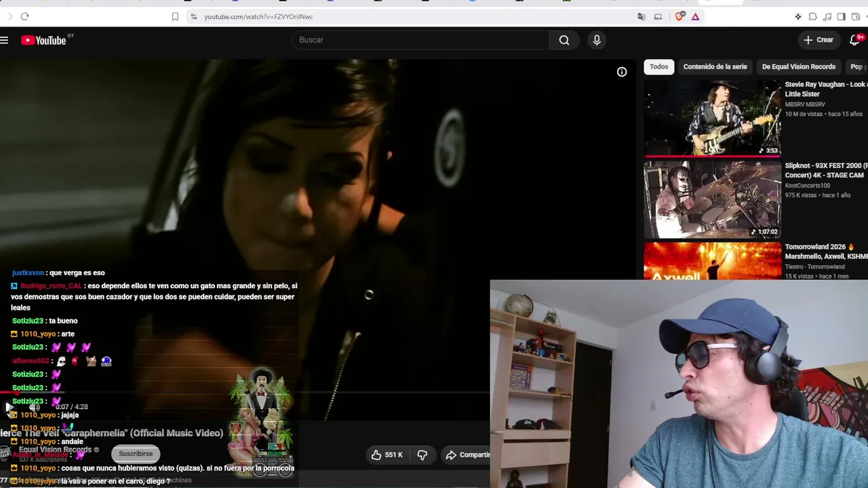Viewport: 868px width, 488px height.
Task: Click the music note media control icon
Action: coord(827,16)
